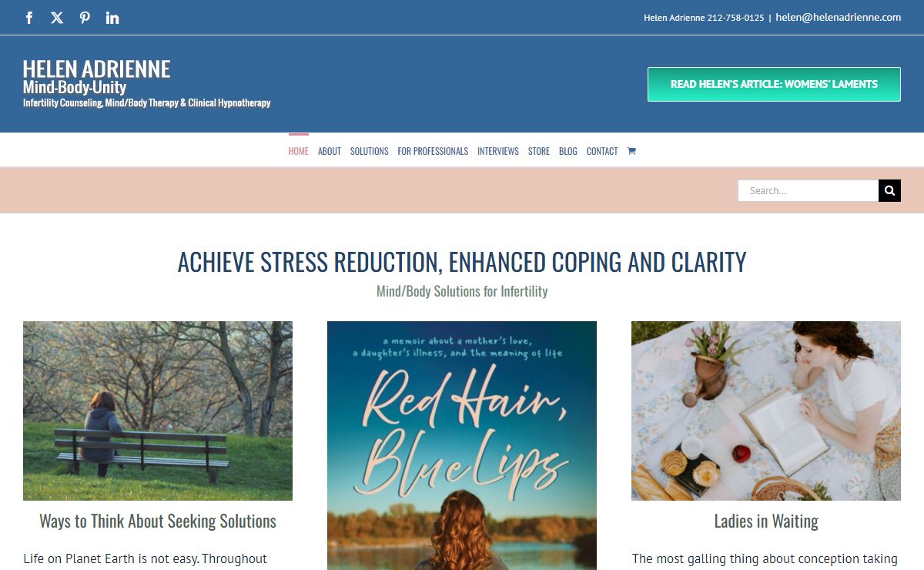The height and width of the screenshot is (570, 924).
Task: Open the LinkedIn social icon
Action: 112,18
